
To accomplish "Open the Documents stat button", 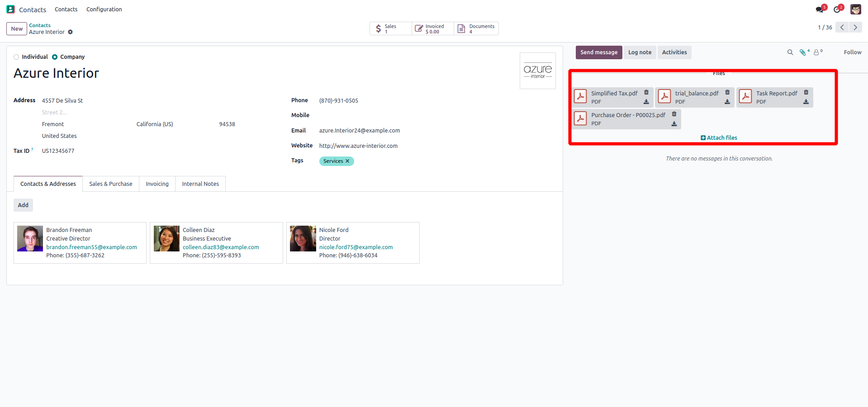I will pos(476,28).
